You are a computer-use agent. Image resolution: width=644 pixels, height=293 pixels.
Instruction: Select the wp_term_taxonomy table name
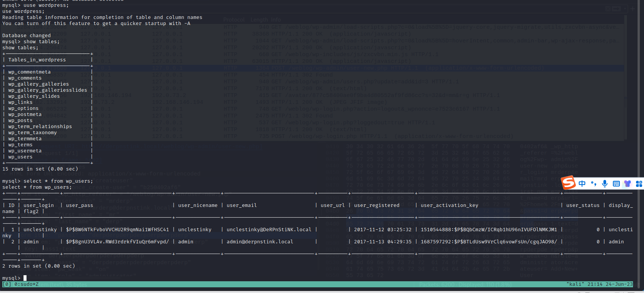tap(33, 133)
